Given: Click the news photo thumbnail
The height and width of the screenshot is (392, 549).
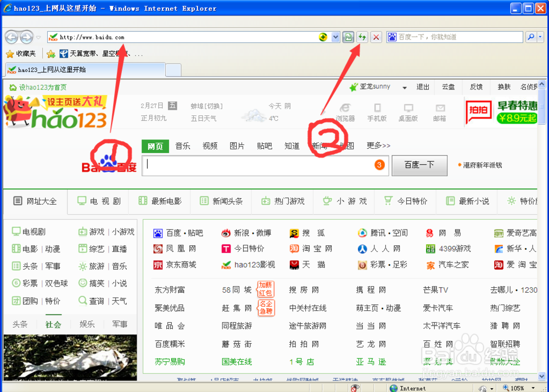Looking at the screenshot, I should coord(70,357).
